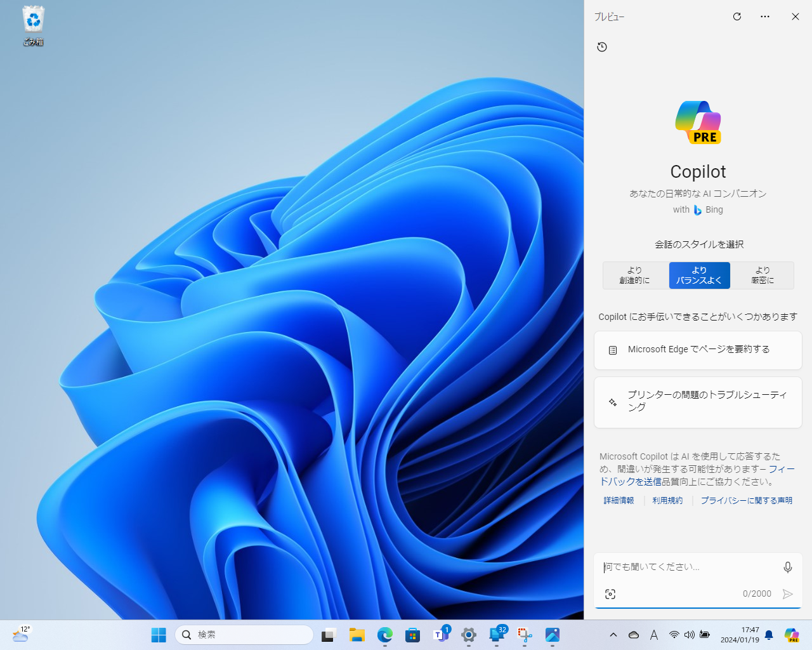812x650 pixels.
Task: Open Settings from the taskbar
Action: tap(468, 634)
